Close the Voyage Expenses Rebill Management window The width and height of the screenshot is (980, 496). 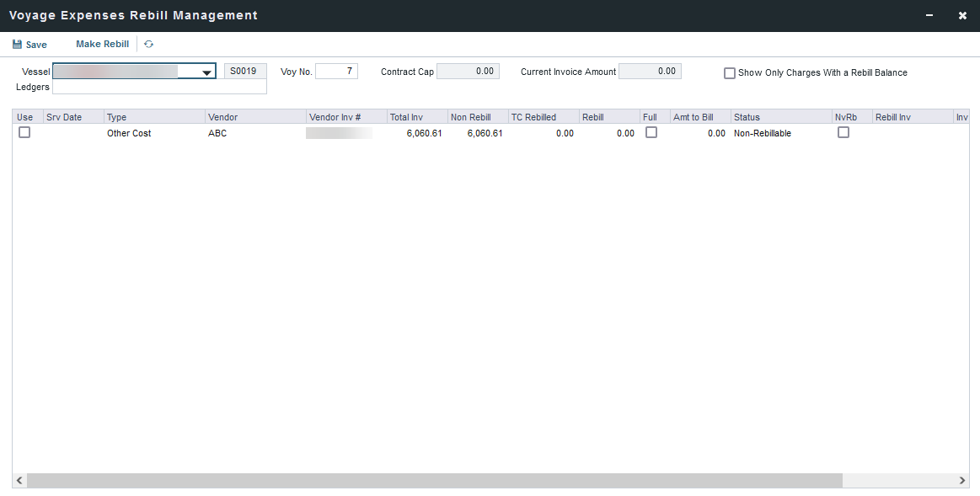pyautogui.click(x=962, y=16)
